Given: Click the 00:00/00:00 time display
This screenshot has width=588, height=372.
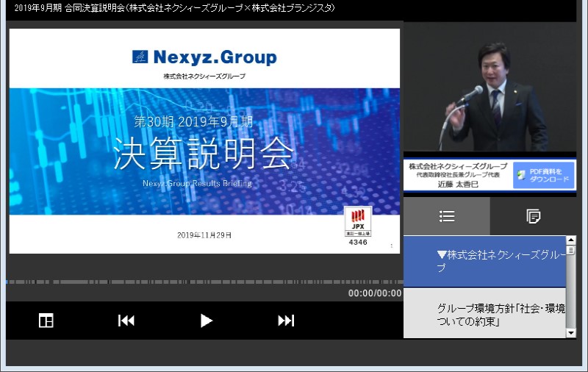Looking at the screenshot, I should [x=375, y=293].
